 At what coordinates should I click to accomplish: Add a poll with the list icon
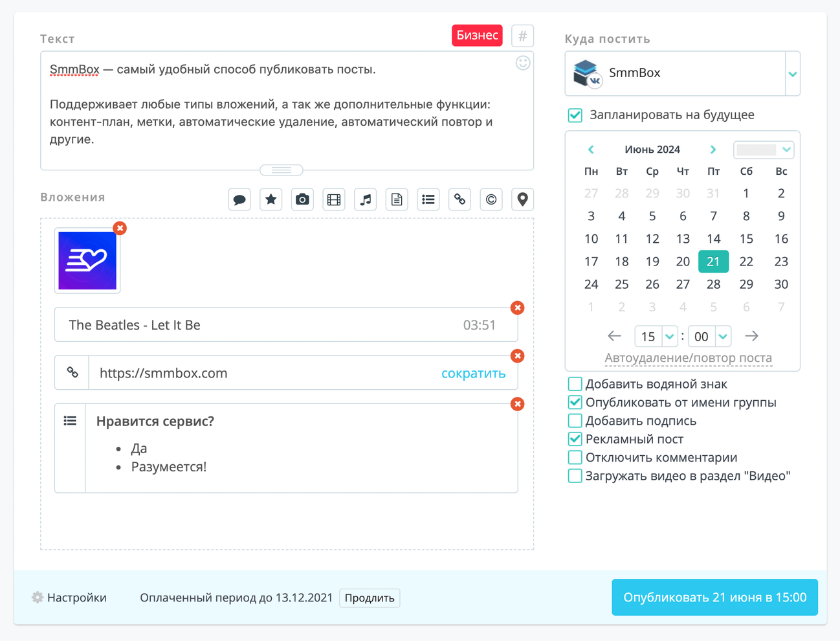tap(428, 199)
